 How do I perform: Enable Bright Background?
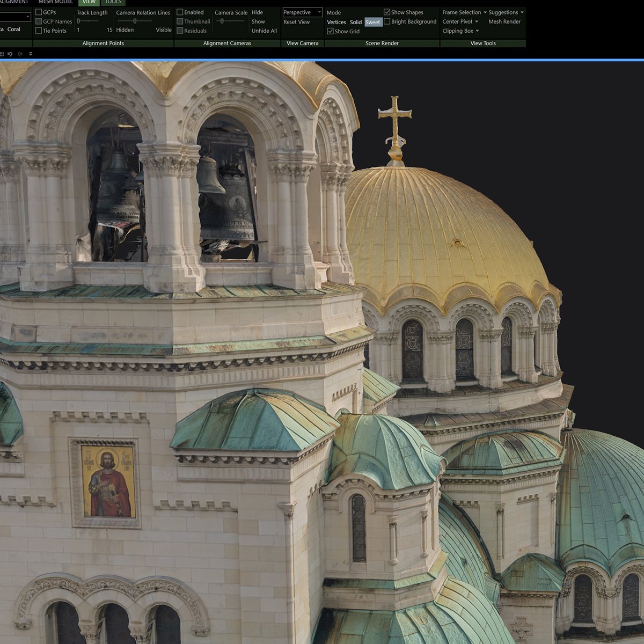click(386, 22)
